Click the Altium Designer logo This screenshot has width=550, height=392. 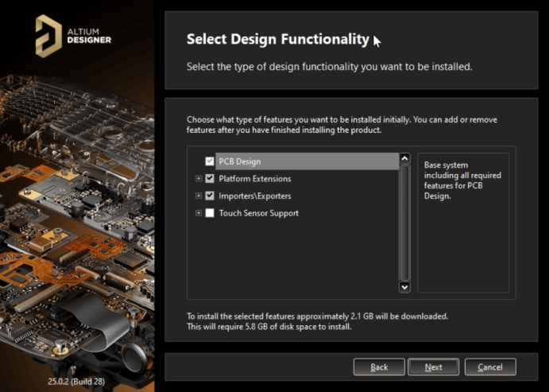pyautogui.click(x=73, y=36)
